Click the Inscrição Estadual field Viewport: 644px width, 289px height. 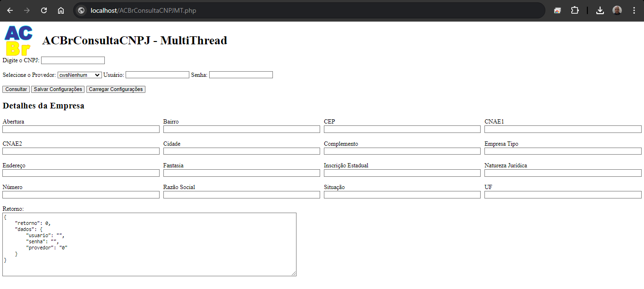(x=402, y=173)
